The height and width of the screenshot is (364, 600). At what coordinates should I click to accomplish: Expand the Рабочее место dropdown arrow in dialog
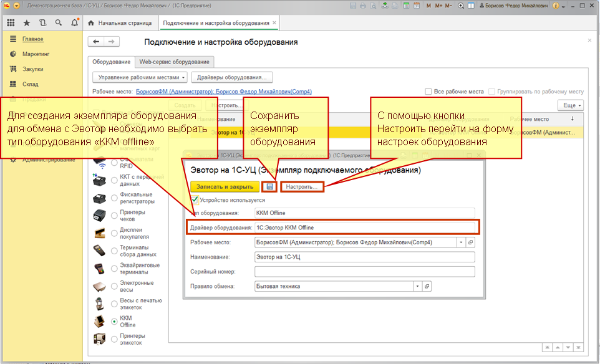click(x=461, y=242)
